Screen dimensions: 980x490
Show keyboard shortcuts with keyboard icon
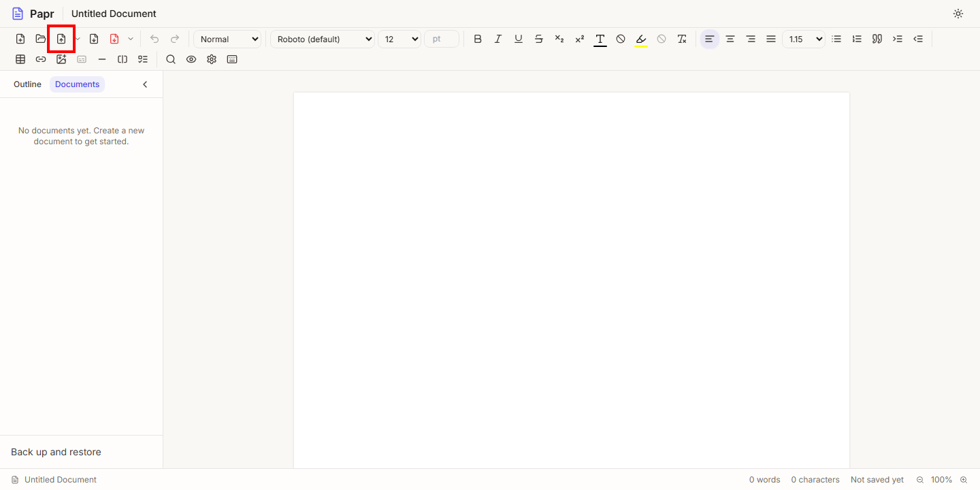click(232, 59)
